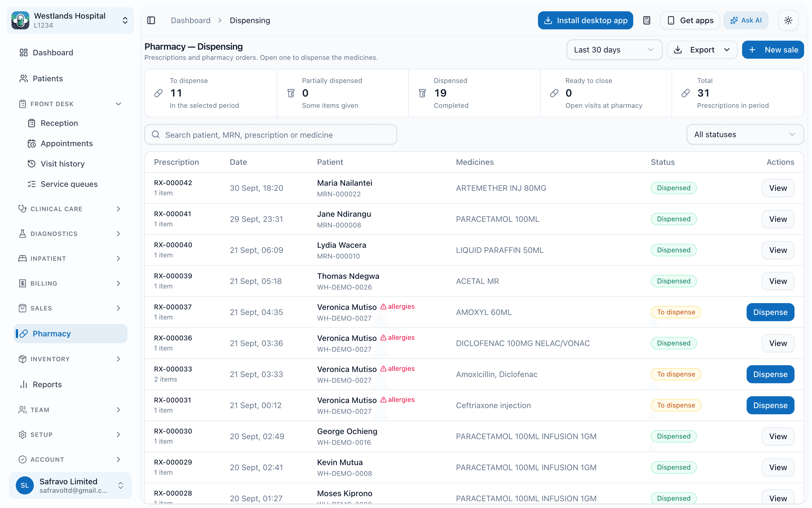This screenshot has width=812, height=508.
Task: Open the Export dropdown
Action: coord(702,50)
